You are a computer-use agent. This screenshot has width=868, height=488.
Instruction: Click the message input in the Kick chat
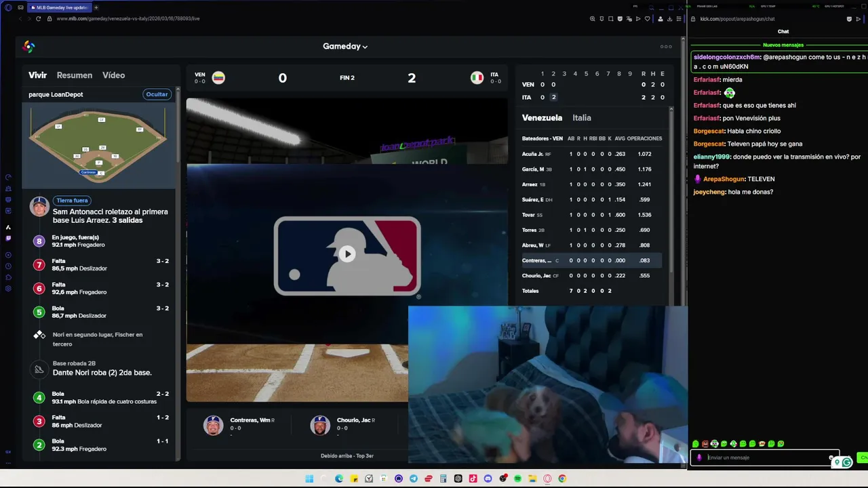coord(765,457)
